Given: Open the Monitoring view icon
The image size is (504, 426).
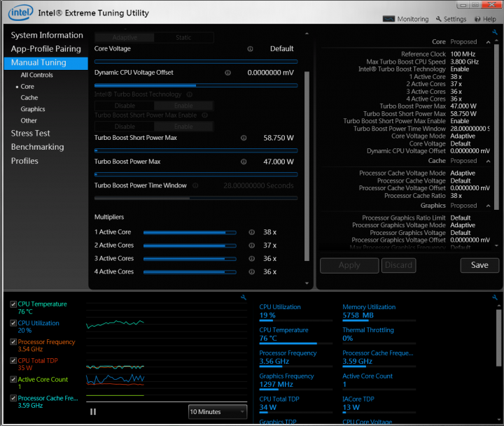Looking at the screenshot, I should [388, 19].
